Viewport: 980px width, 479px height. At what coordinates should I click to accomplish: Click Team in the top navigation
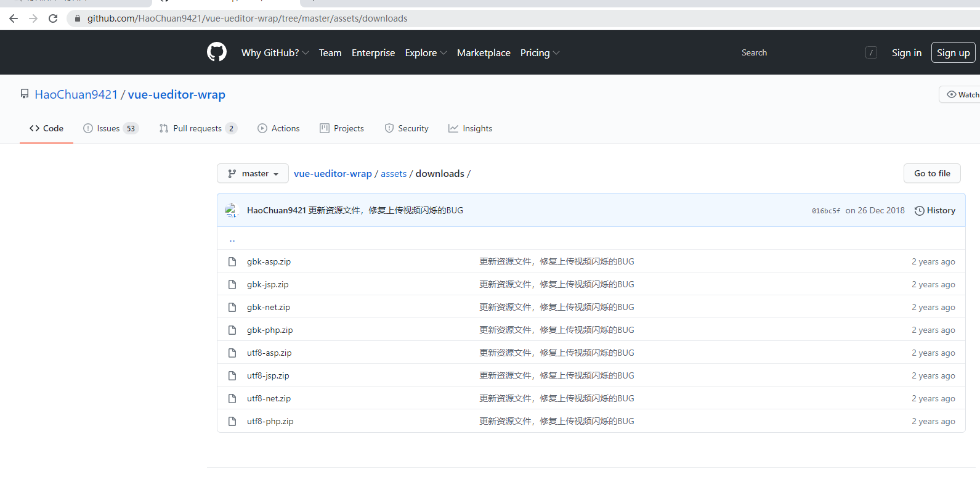point(330,53)
